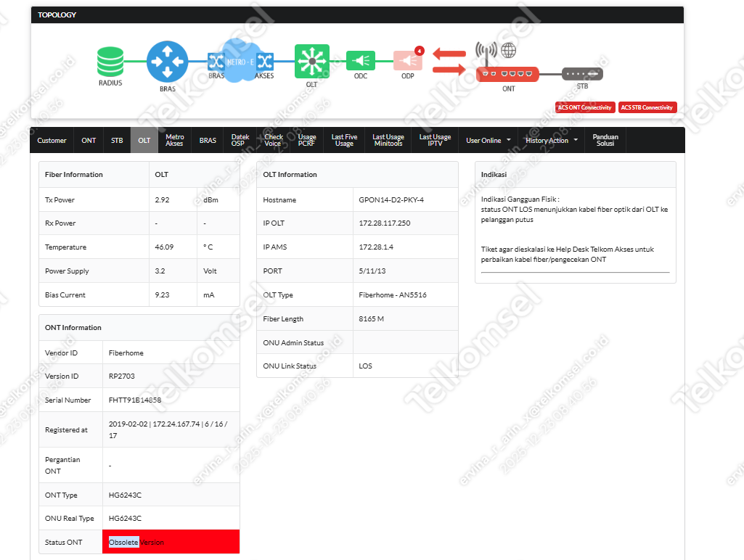This screenshot has height=560, width=744.
Task: Select the gray STB device icon
Action: click(x=582, y=74)
